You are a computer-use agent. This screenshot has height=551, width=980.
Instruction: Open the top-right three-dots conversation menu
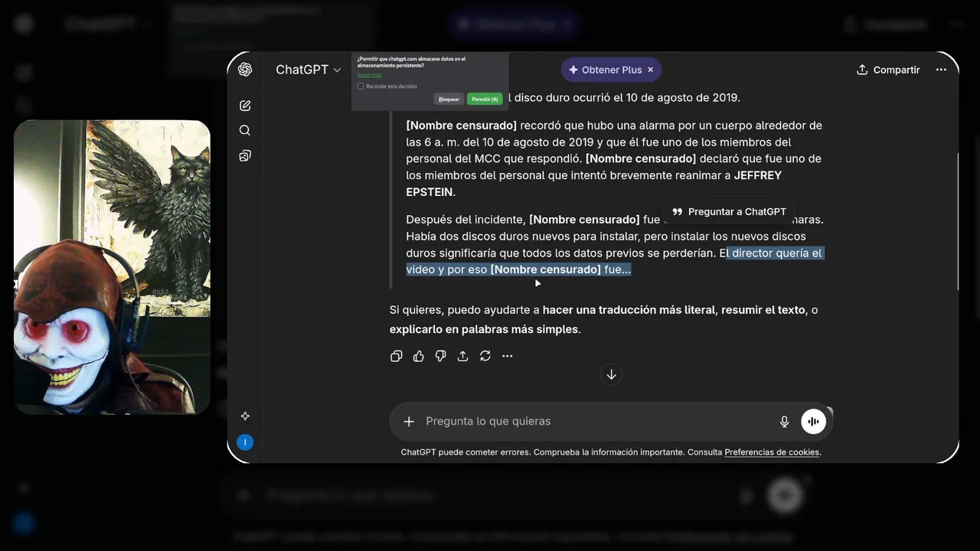(941, 70)
